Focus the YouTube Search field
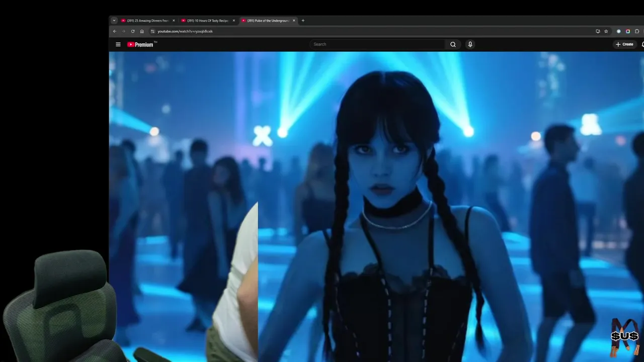This screenshot has height=362, width=644. point(377,44)
